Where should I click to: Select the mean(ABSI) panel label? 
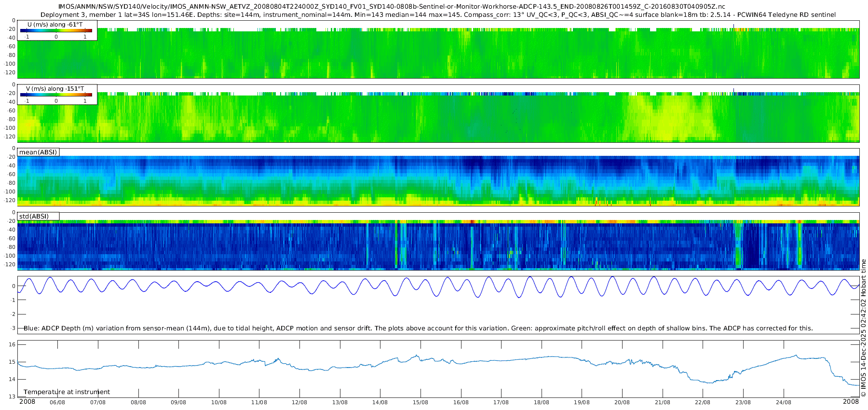(x=38, y=152)
